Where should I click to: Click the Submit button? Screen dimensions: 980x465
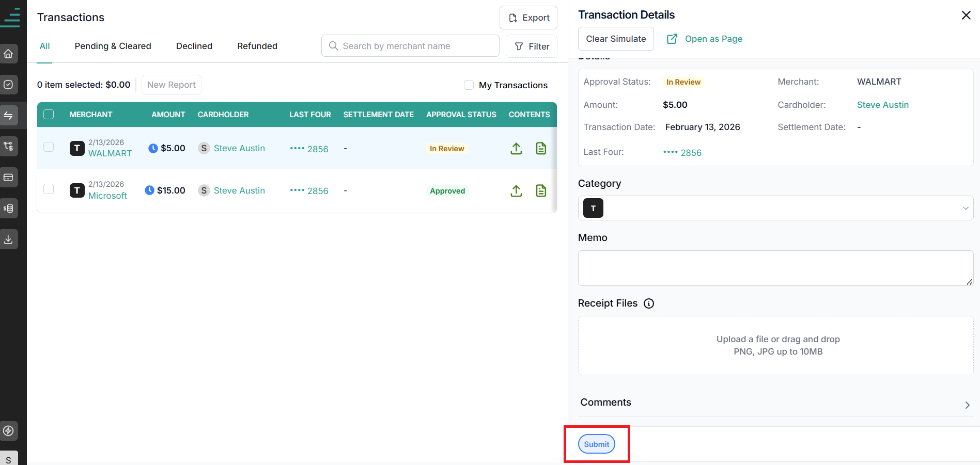tap(597, 444)
